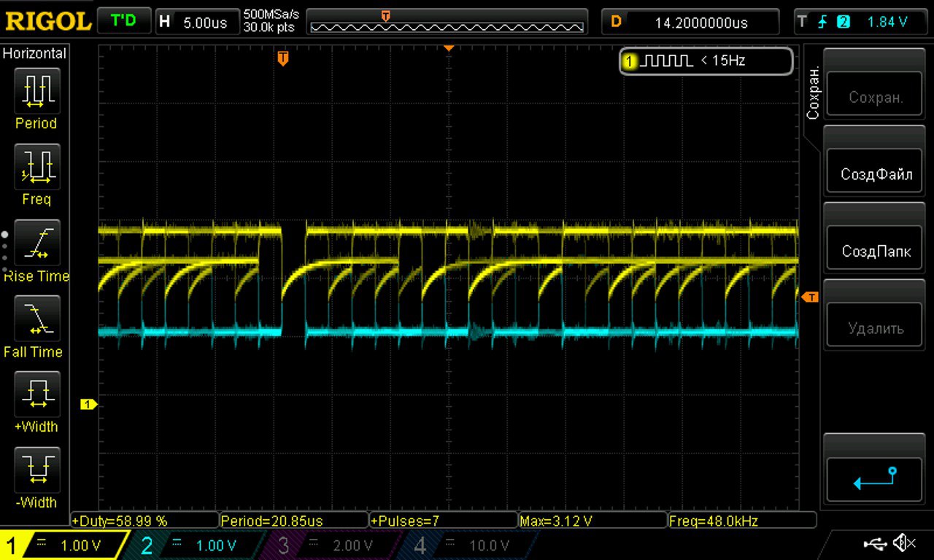The image size is (934, 560).
Task: Click the back arrow softkey
Action: [876, 478]
